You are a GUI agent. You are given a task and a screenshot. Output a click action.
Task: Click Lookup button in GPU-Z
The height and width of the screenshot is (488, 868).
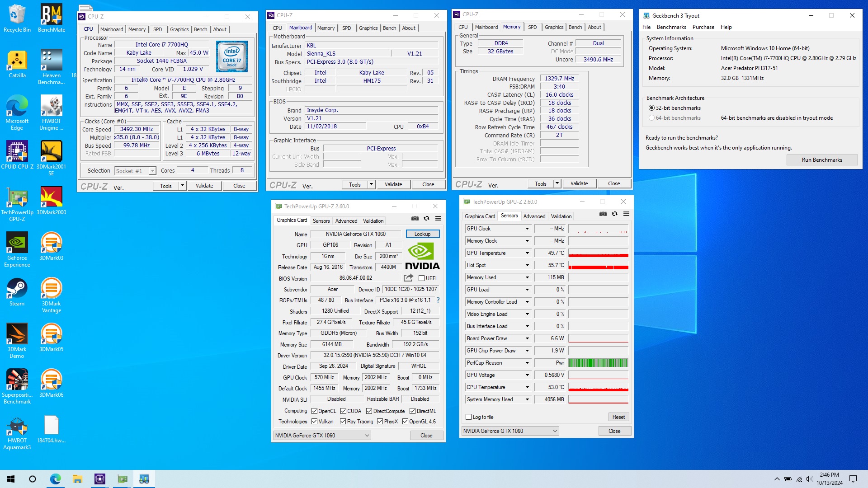tap(422, 234)
